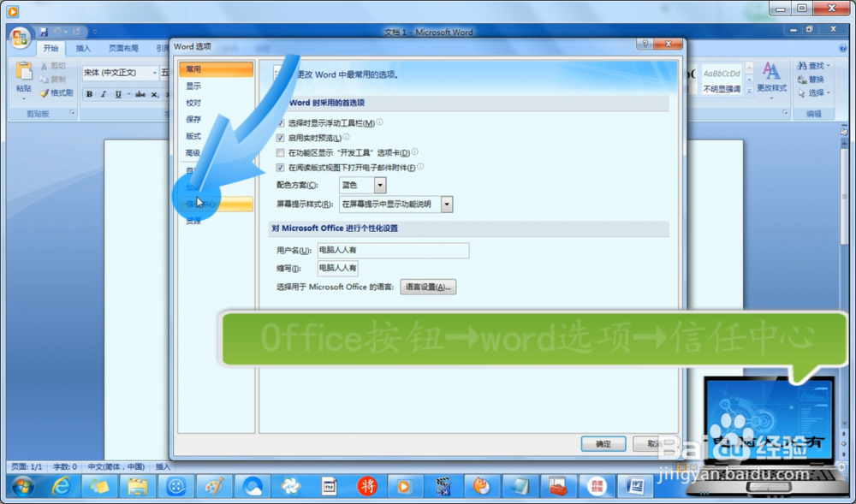Expand the underline style dropdown arrow

coord(129,94)
